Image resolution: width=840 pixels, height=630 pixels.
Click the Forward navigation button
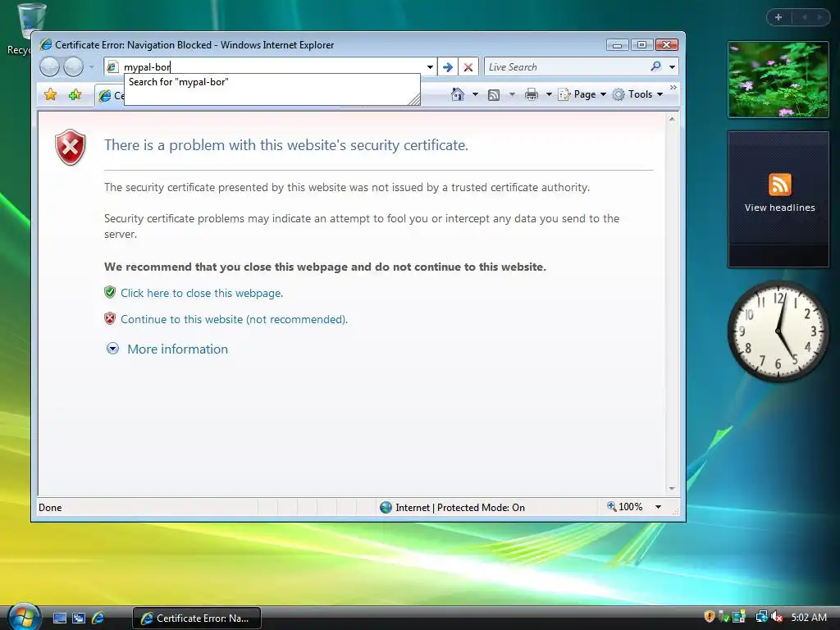tap(73, 67)
